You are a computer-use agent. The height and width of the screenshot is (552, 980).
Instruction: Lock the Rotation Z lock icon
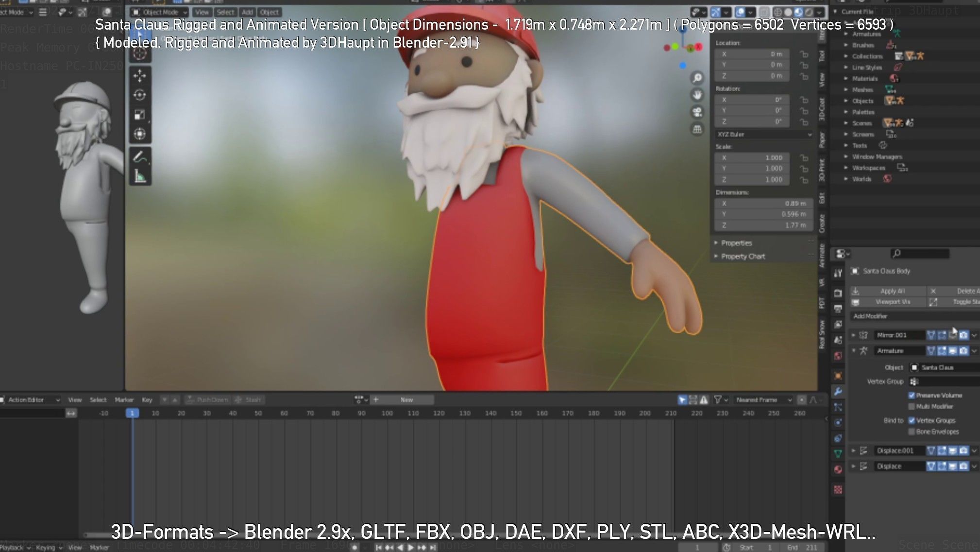click(804, 122)
